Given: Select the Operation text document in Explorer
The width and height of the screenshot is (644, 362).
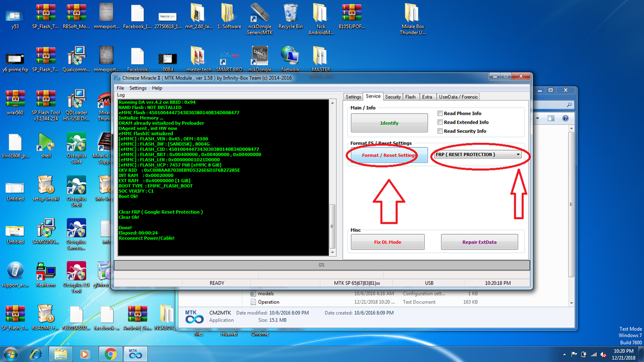Looking at the screenshot, I should click(x=269, y=302).
